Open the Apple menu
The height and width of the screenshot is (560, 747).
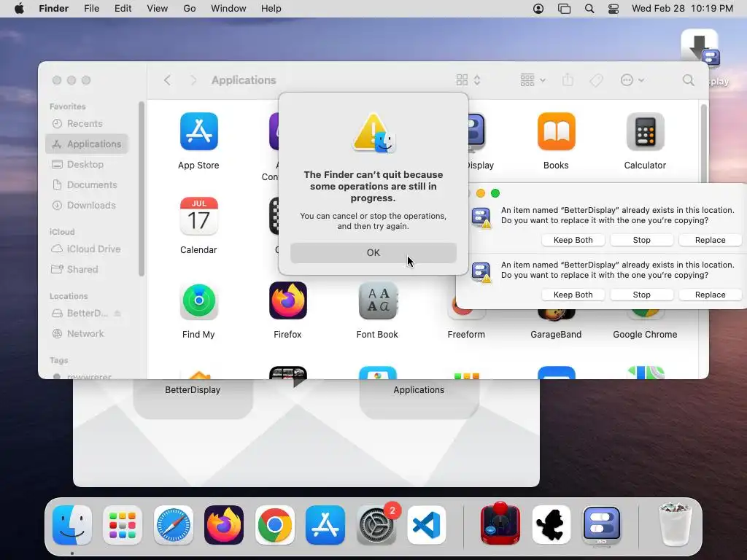click(19, 9)
